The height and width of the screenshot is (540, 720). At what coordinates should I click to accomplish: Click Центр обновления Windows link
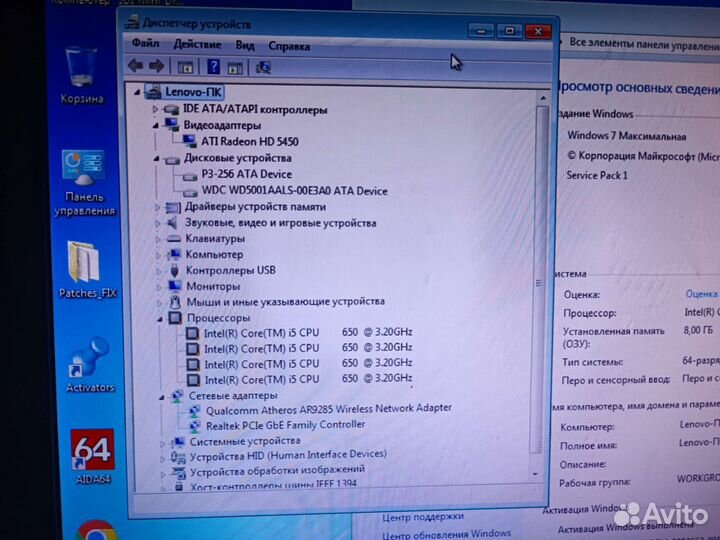pyautogui.click(x=446, y=534)
